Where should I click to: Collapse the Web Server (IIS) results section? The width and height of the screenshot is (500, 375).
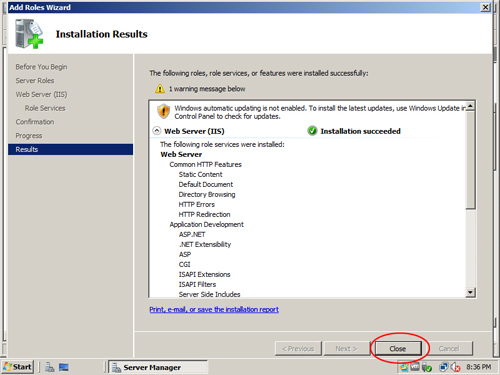coord(157,131)
